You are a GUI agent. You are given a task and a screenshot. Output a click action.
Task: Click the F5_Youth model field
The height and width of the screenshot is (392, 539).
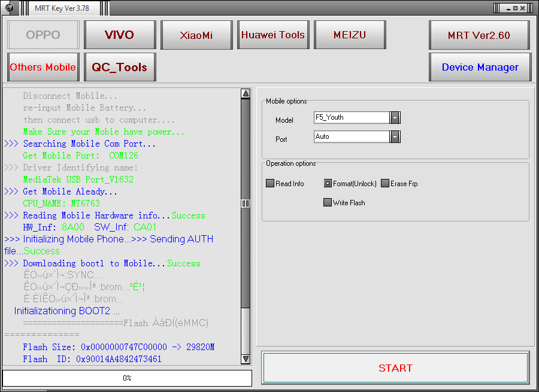tap(352, 117)
